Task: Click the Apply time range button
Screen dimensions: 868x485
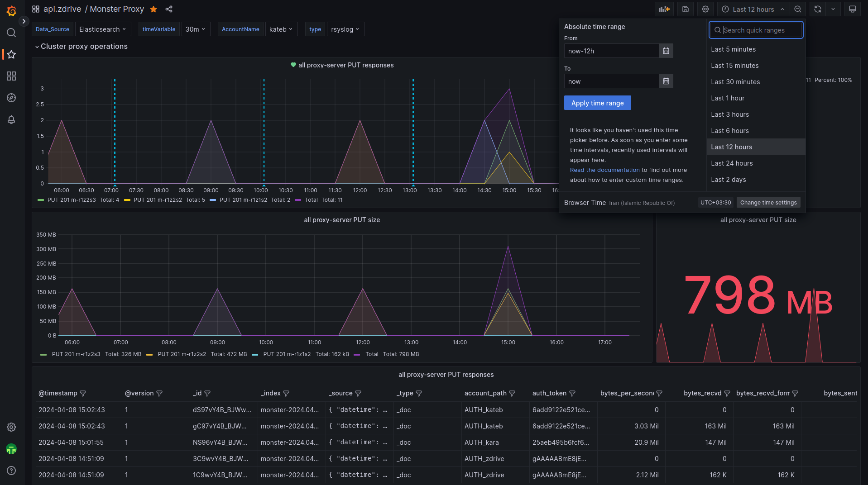Action: (597, 103)
